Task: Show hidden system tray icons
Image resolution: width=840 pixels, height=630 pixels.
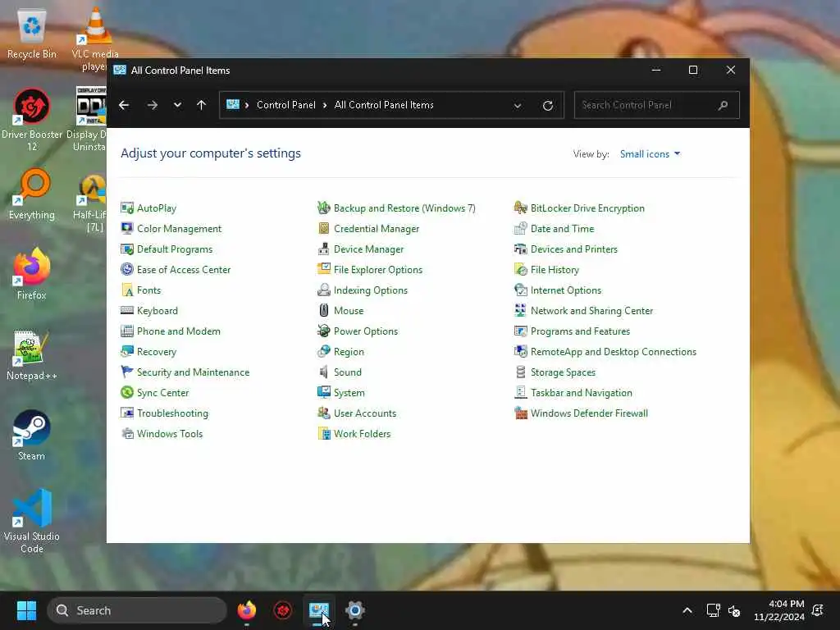Action: point(687,610)
